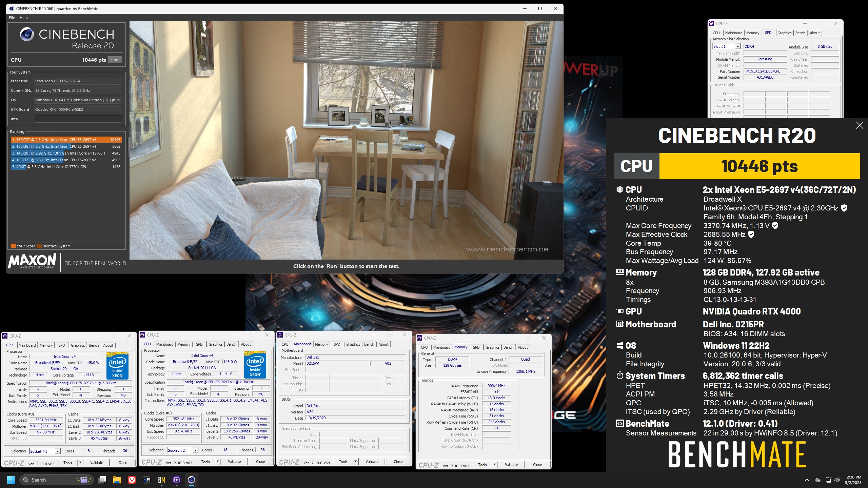This screenshot has height=488, width=868.
Task: Select ranking row 36C/72T Xeon E5-2697 v4
Action: pyautogui.click(x=66, y=140)
